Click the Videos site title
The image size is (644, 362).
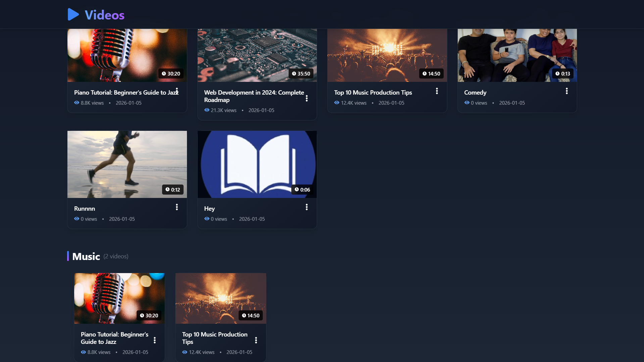point(104,15)
